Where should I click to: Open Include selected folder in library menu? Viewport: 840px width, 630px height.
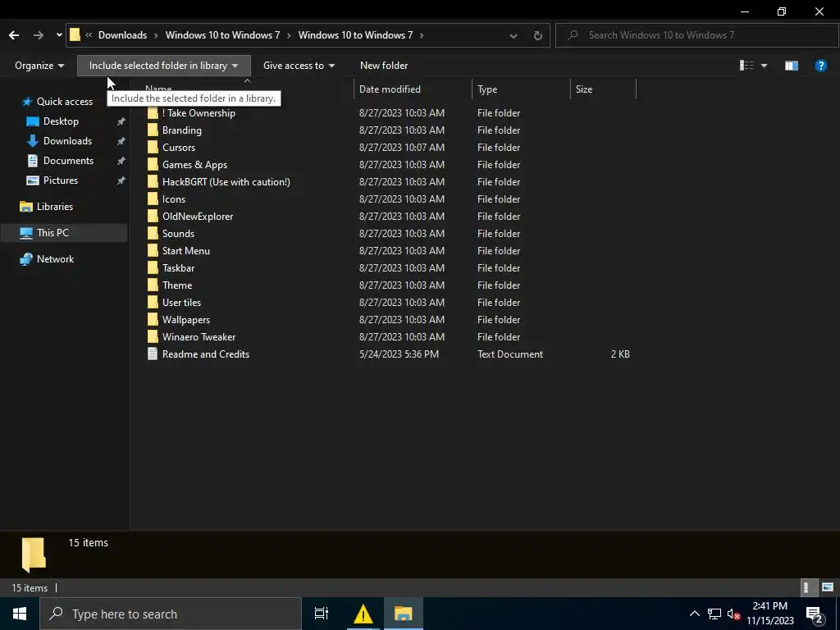pos(164,66)
